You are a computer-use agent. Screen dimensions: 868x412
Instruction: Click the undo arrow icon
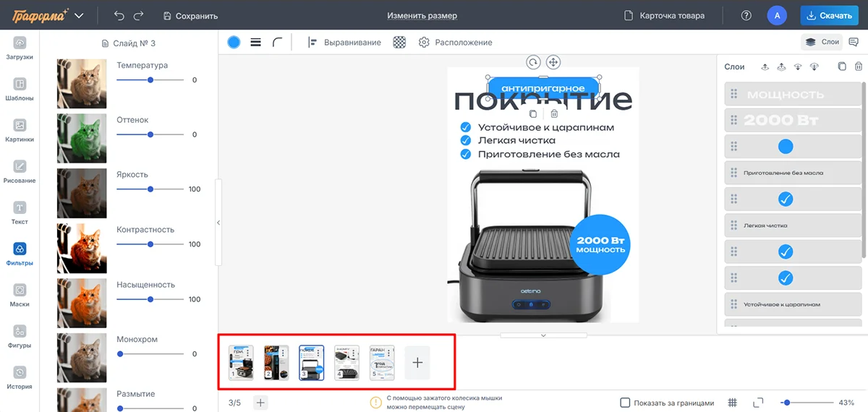pyautogui.click(x=120, y=15)
